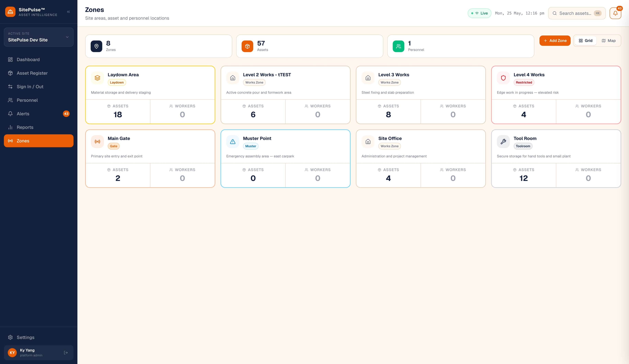Click the Assets box stat icon
The width and height of the screenshot is (629, 364).
click(247, 46)
